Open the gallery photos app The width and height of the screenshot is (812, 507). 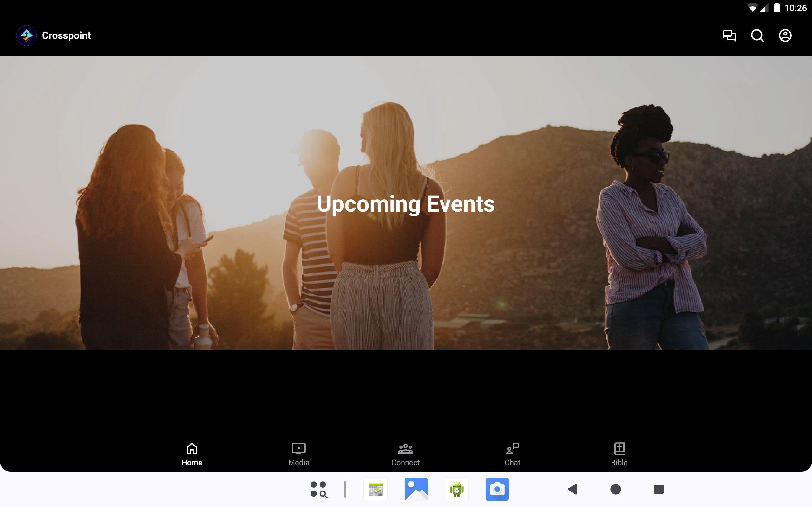416,489
